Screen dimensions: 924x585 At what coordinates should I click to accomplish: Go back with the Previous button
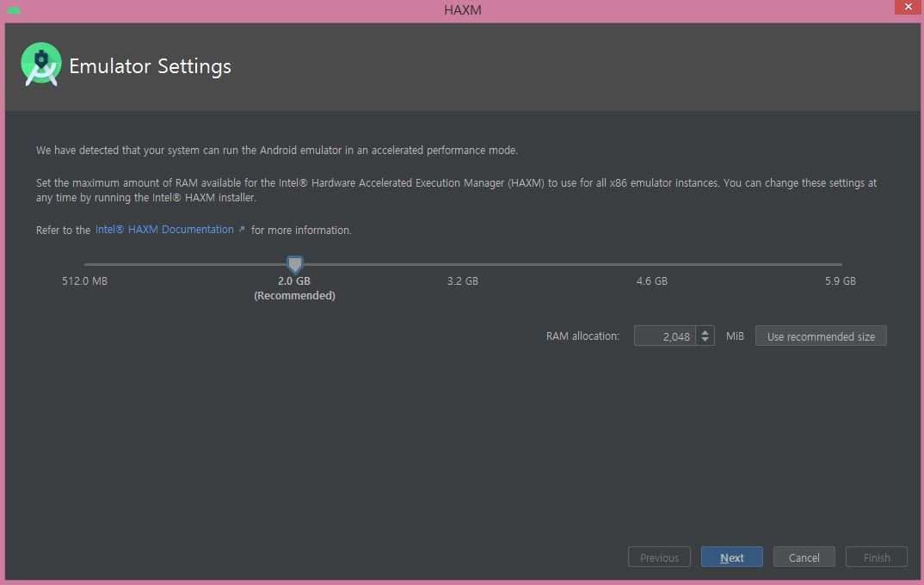click(x=659, y=557)
